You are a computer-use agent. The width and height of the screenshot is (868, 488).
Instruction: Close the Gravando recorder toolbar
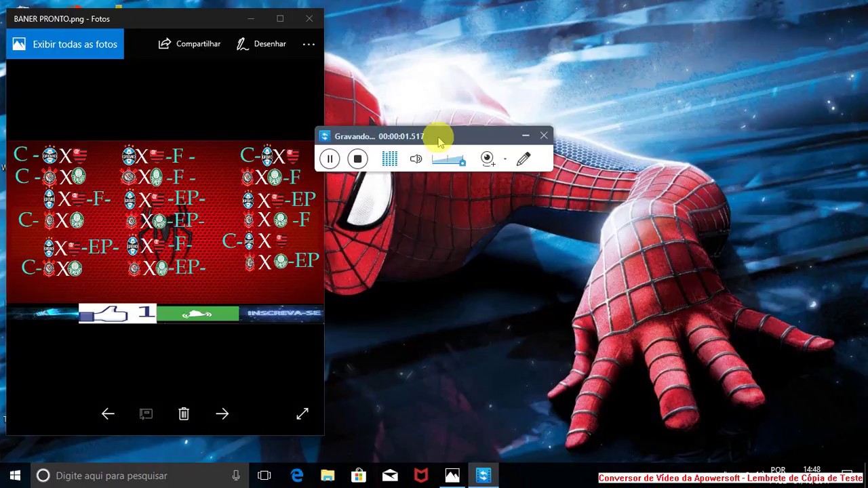(544, 136)
